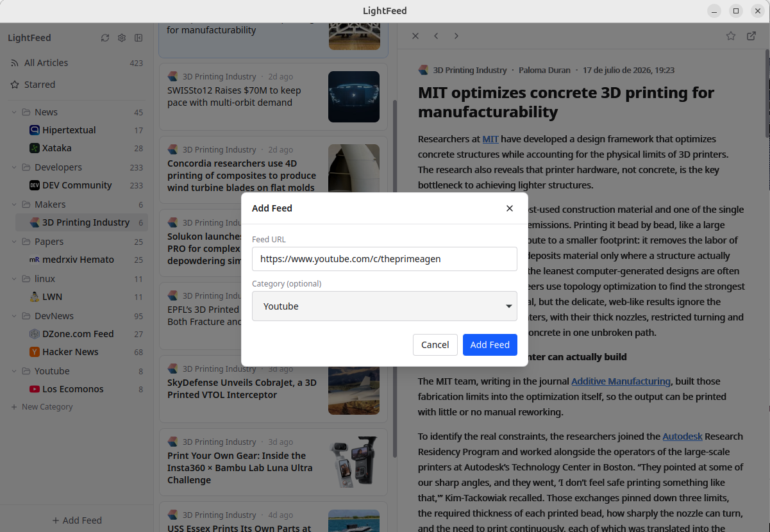Open the Autodesk link
This screenshot has height=532, width=770.
[x=682, y=436]
